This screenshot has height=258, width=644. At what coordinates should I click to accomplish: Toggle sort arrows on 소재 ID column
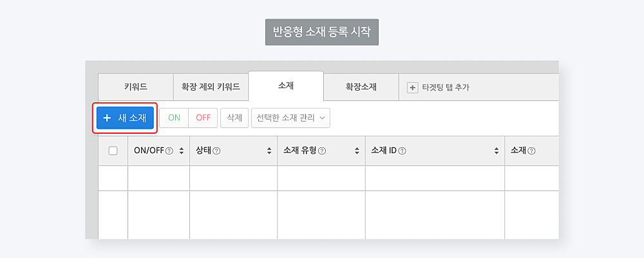tap(497, 151)
